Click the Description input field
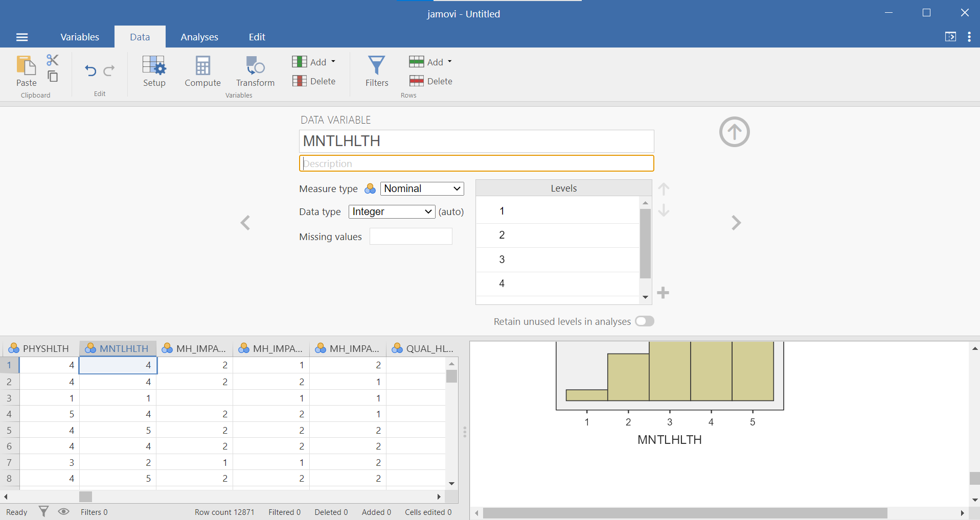980x520 pixels. (476, 163)
